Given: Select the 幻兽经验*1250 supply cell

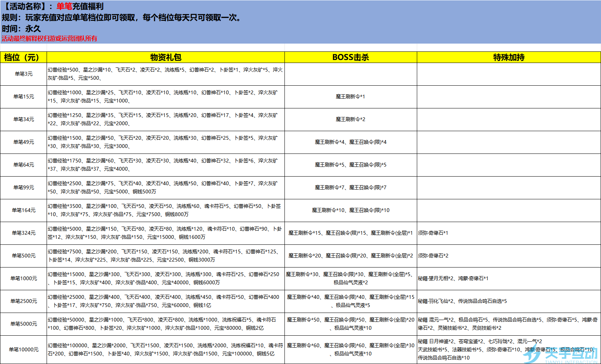Looking at the screenshot, I should tap(166, 120).
